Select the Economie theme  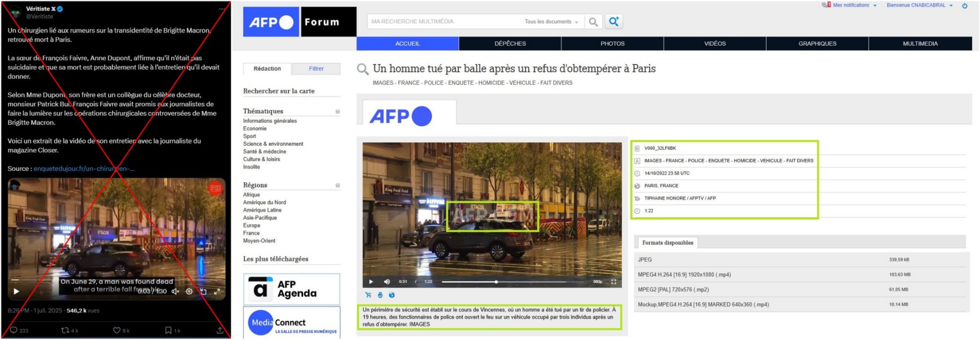click(x=255, y=128)
